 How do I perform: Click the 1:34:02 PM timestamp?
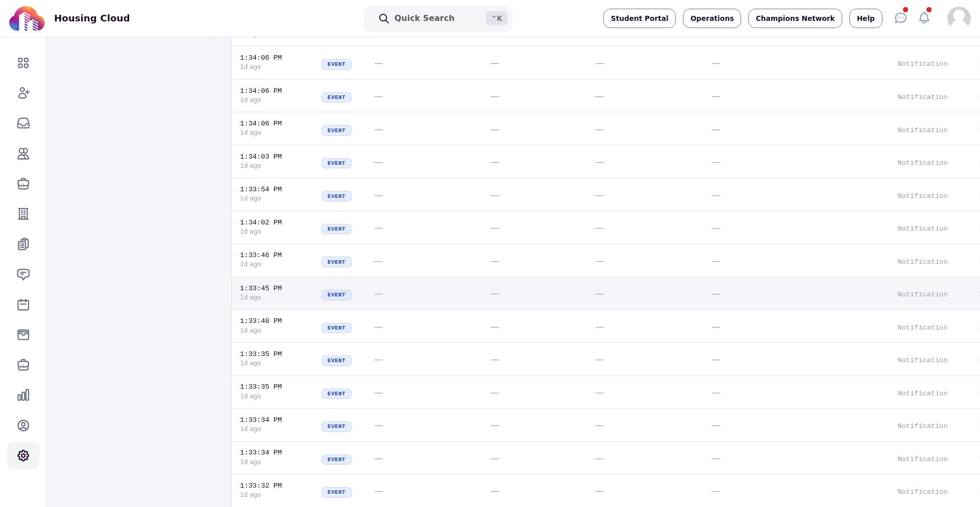click(x=261, y=222)
